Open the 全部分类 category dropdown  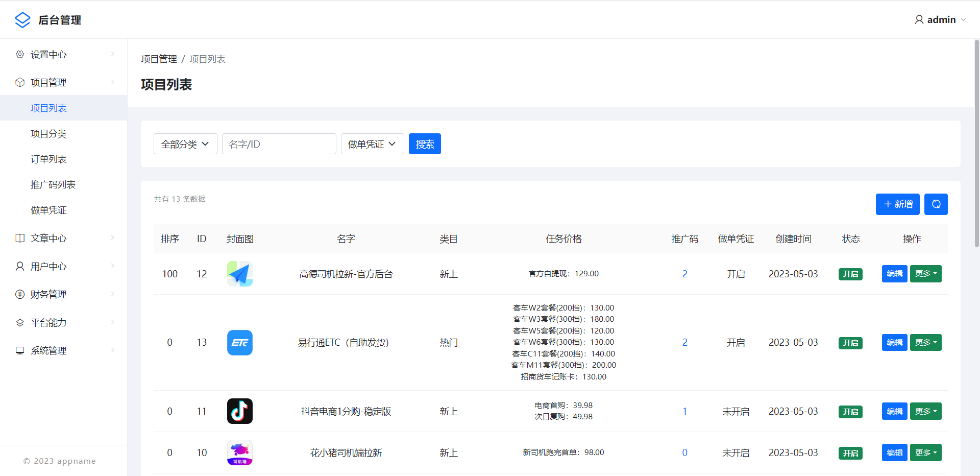point(185,144)
